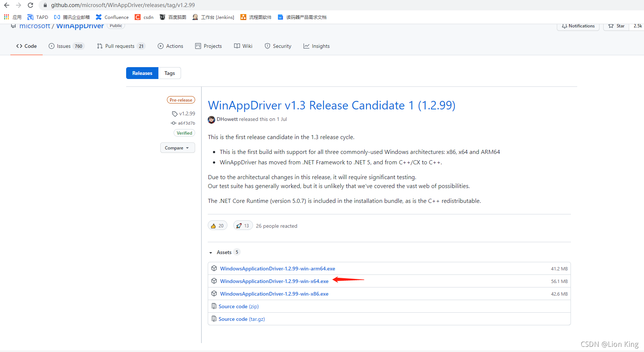Click the browser address bar URL
644x352 pixels.
(123, 5)
